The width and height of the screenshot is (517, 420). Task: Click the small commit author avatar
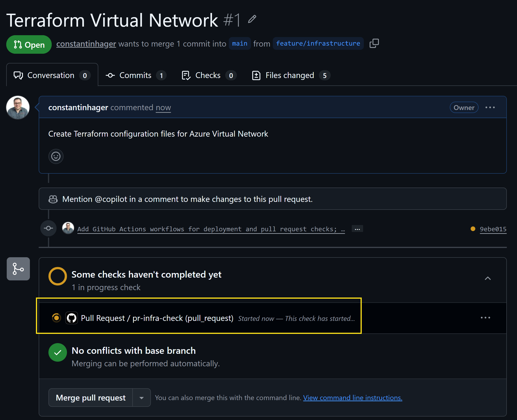point(68,228)
